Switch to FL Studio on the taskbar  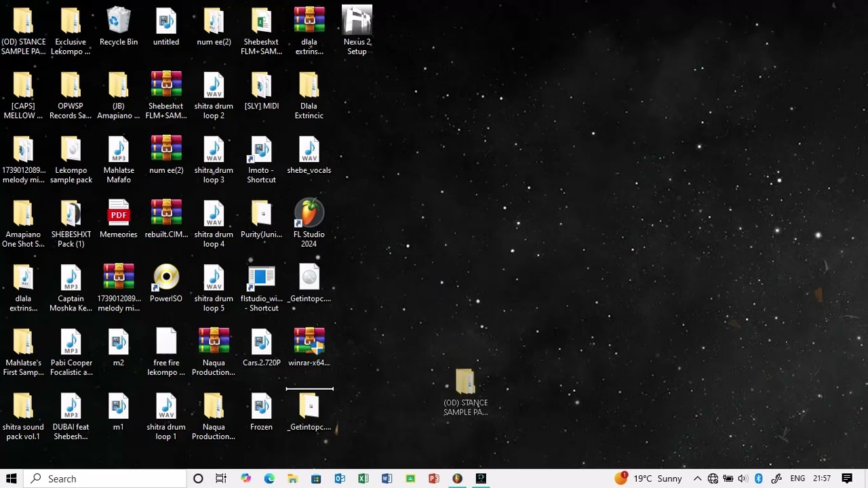(x=457, y=479)
